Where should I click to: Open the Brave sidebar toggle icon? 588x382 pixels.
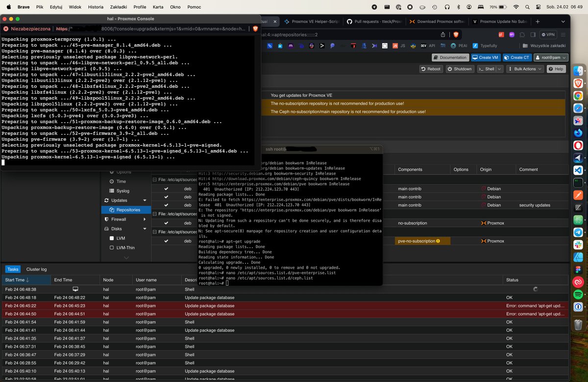tap(534, 35)
